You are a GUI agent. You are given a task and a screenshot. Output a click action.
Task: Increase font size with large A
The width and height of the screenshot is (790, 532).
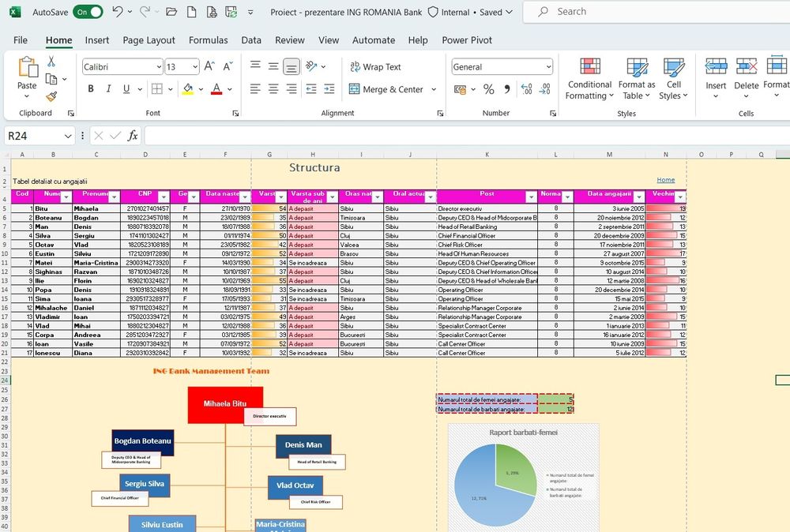click(209, 66)
